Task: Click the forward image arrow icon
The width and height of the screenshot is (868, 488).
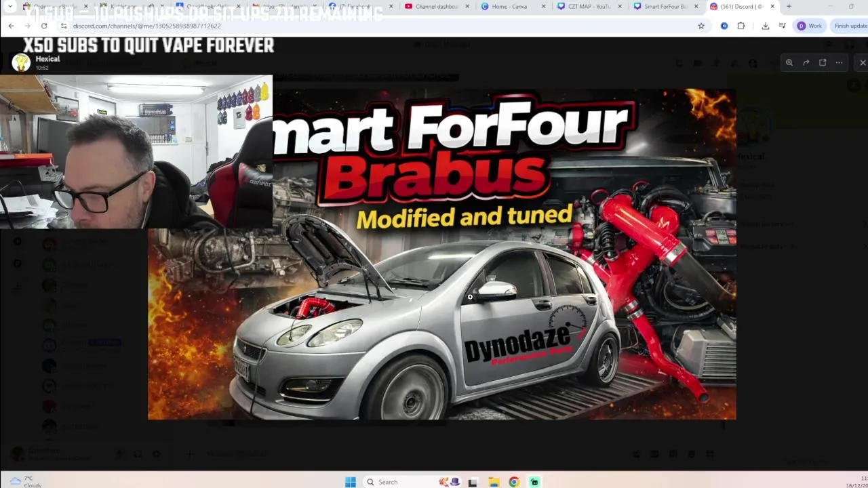Action: (x=806, y=62)
